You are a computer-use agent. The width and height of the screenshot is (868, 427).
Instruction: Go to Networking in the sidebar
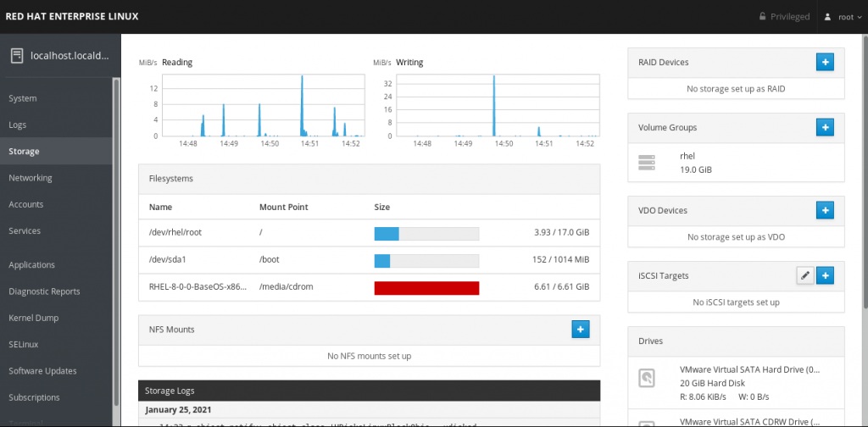31,178
